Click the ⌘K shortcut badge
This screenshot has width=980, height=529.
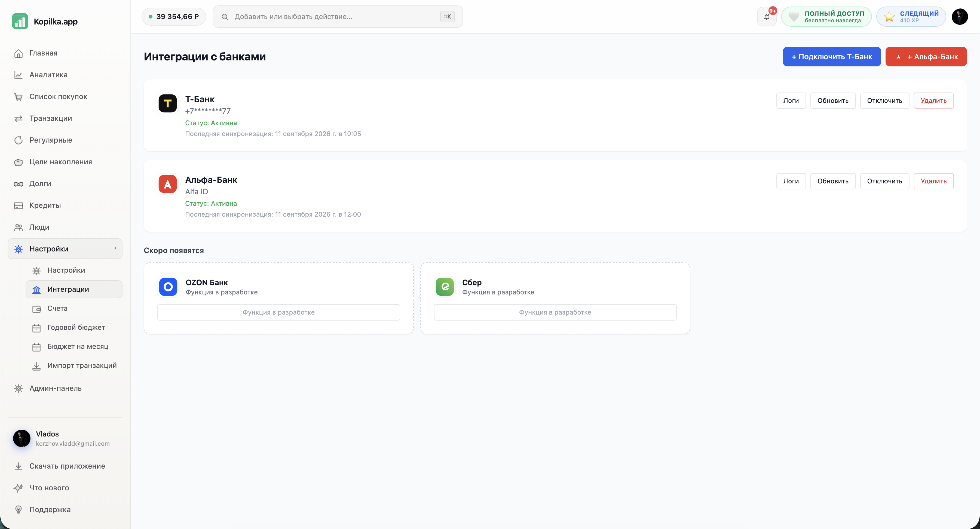click(447, 17)
